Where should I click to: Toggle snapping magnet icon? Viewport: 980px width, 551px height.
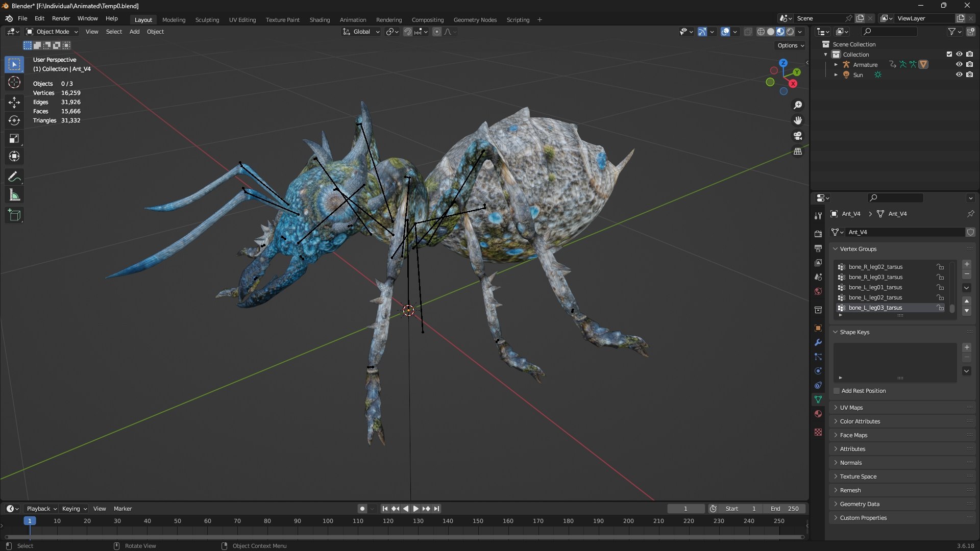tap(408, 32)
